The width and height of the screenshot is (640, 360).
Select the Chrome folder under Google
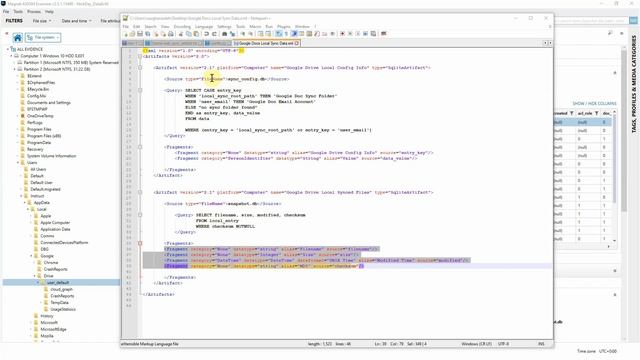click(x=51, y=262)
